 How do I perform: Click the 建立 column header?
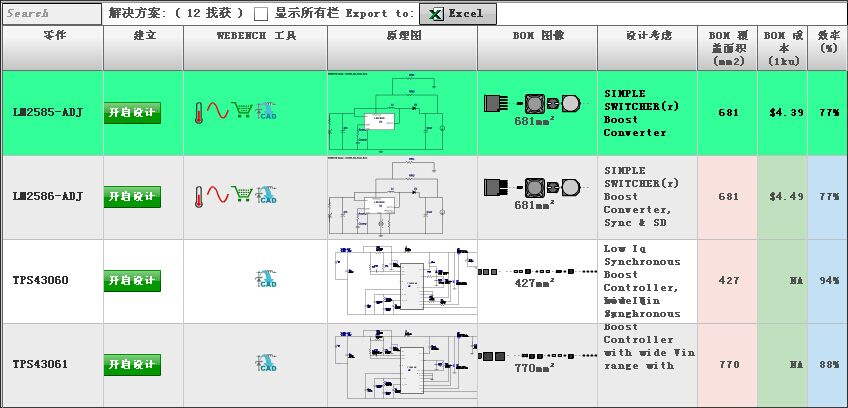pos(143,48)
